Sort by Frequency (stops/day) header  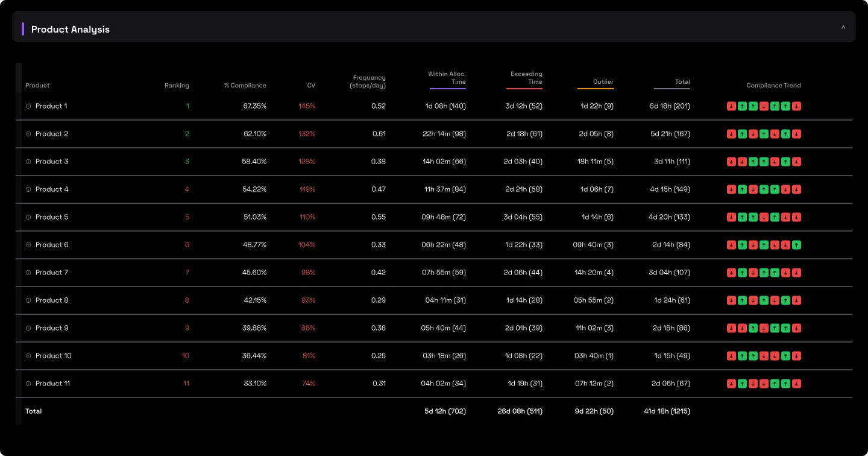[368, 81]
